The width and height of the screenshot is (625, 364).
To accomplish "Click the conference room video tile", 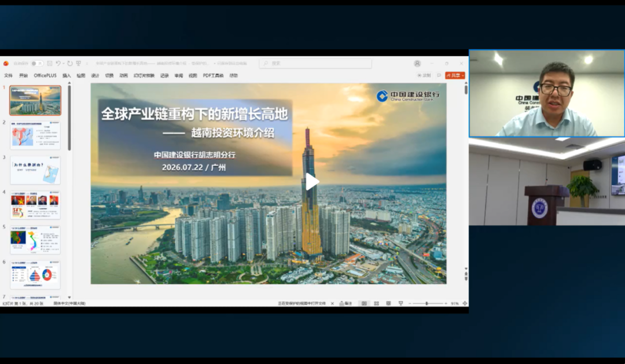I will [x=547, y=181].
